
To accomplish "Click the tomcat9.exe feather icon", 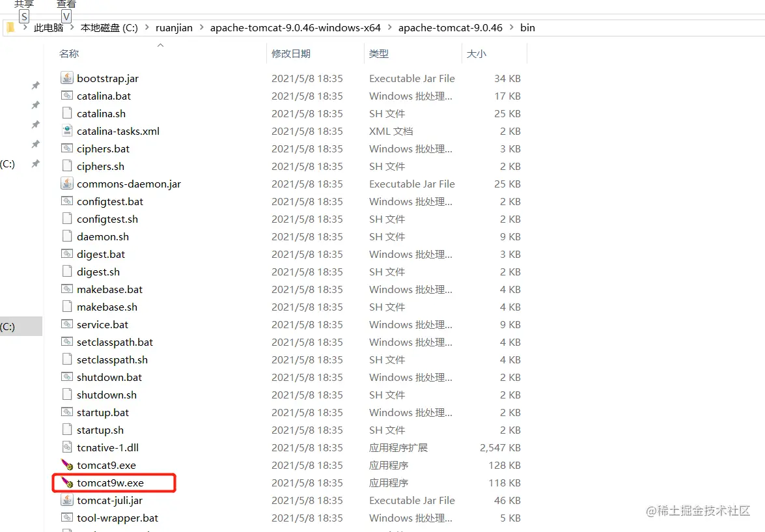I will (67, 465).
